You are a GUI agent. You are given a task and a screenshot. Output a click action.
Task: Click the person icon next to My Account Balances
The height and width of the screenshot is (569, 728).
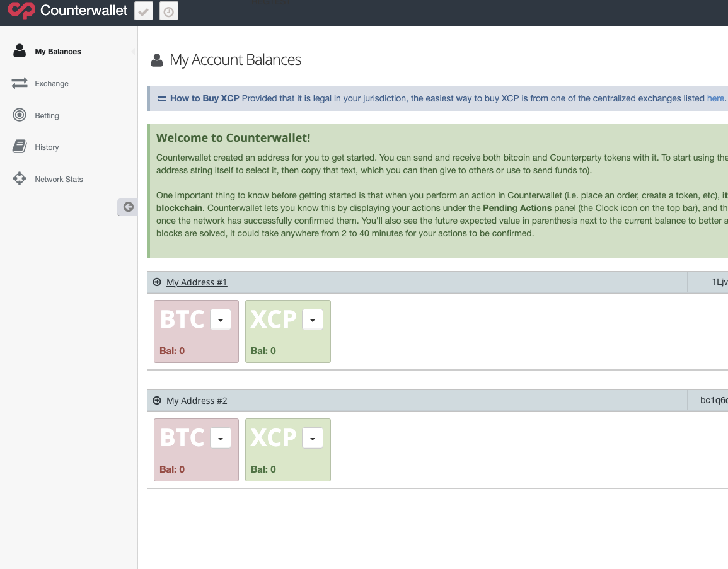(157, 60)
